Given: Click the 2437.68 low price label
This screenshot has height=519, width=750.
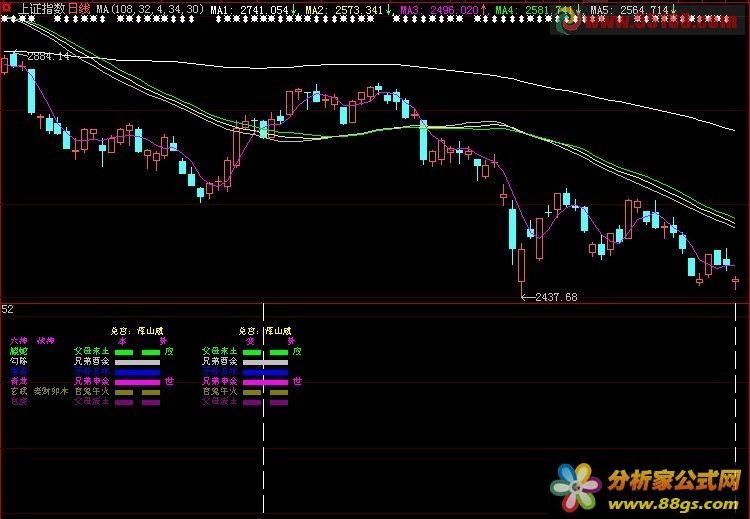Looking at the screenshot, I should 556,297.
